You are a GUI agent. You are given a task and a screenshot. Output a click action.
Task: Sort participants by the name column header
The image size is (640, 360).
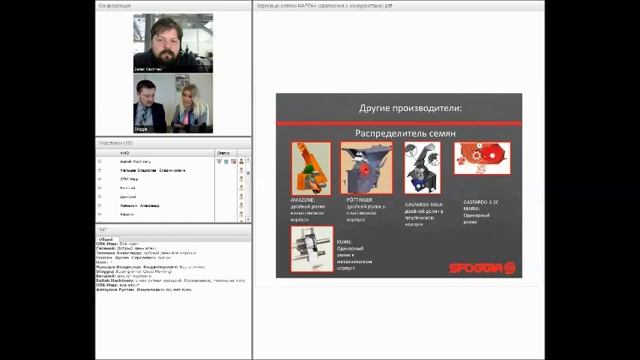155,153
